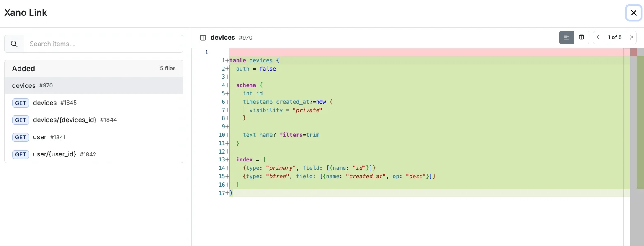The height and width of the screenshot is (246, 644).
Task: Click the table icon beside devices header
Action: [203, 38]
